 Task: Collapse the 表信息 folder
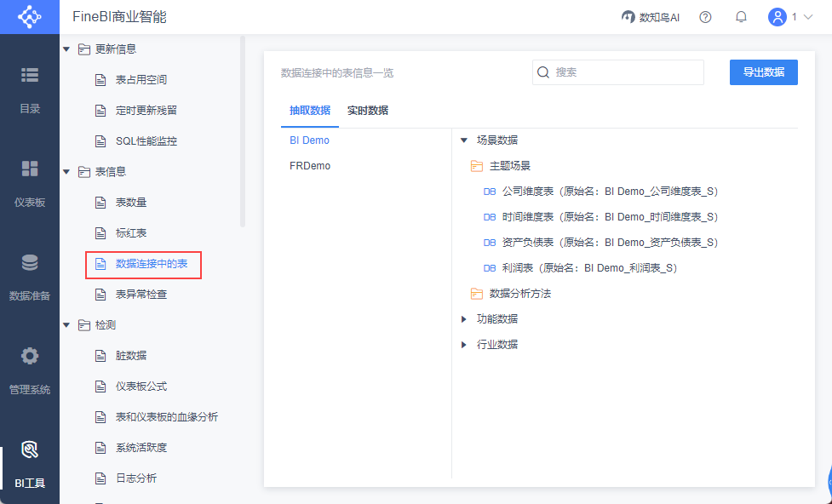point(66,172)
